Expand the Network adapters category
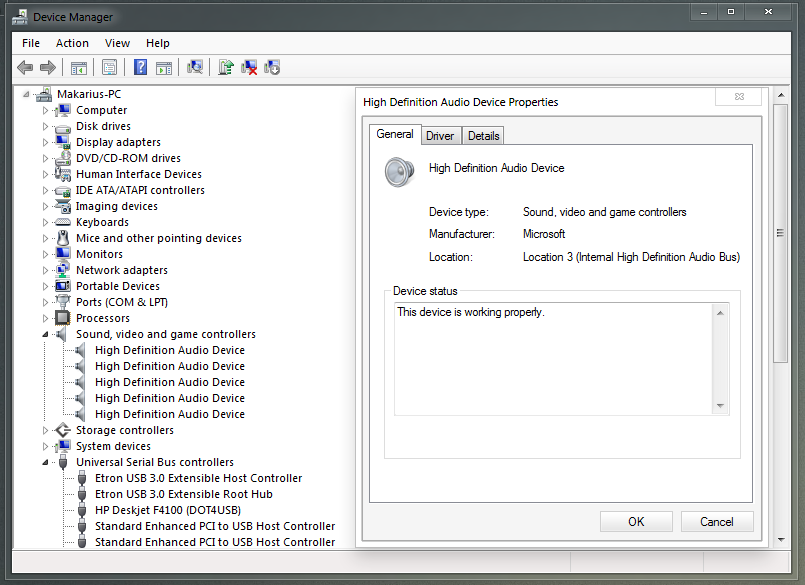This screenshot has height=585, width=805. click(x=45, y=270)
